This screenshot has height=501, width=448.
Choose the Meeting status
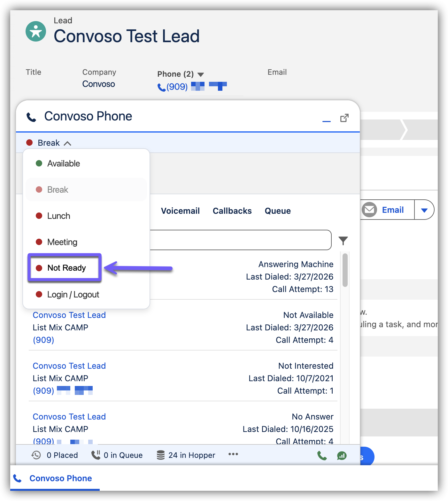(62, 242)
